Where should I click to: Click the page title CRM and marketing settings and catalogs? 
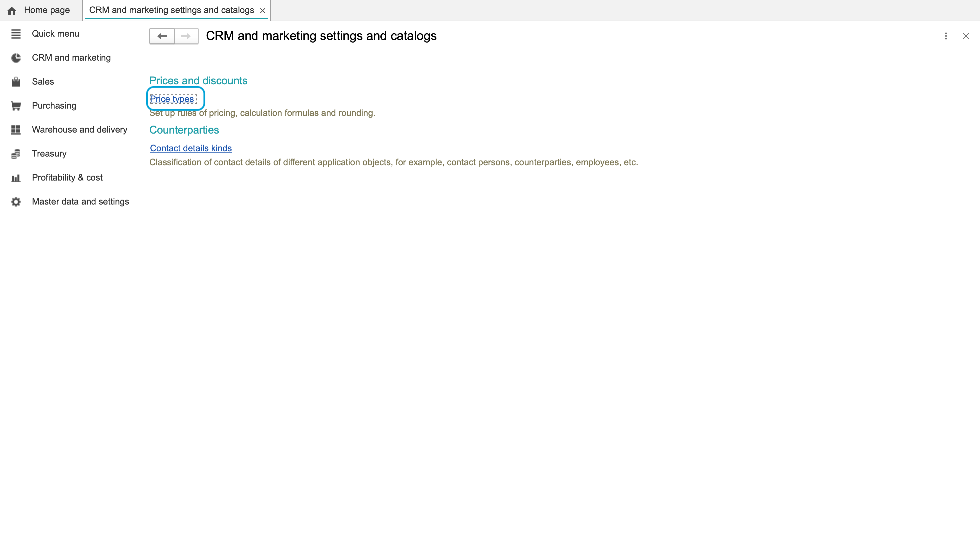[x=321, y=36]
